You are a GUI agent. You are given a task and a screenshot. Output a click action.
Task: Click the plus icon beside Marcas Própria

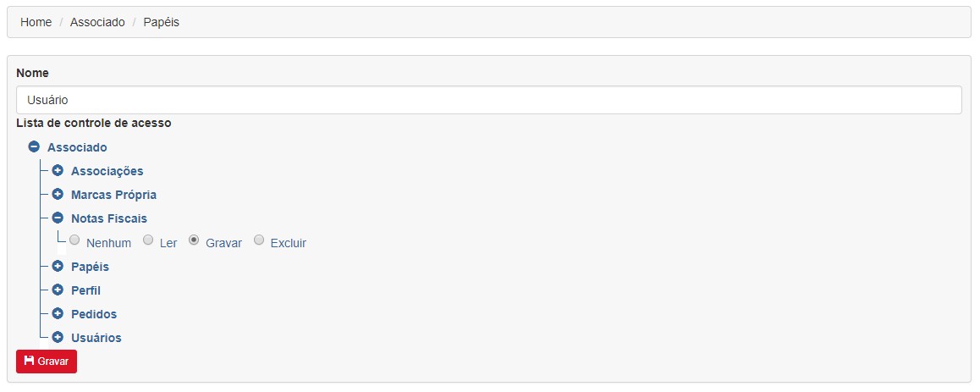click(58, 195)
